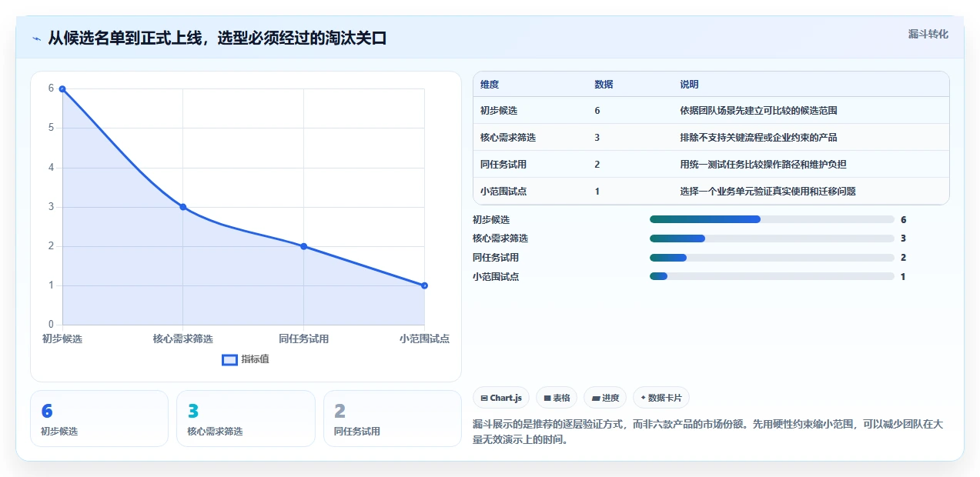Click the 数据卡片 tag chip

click(661, 398)
